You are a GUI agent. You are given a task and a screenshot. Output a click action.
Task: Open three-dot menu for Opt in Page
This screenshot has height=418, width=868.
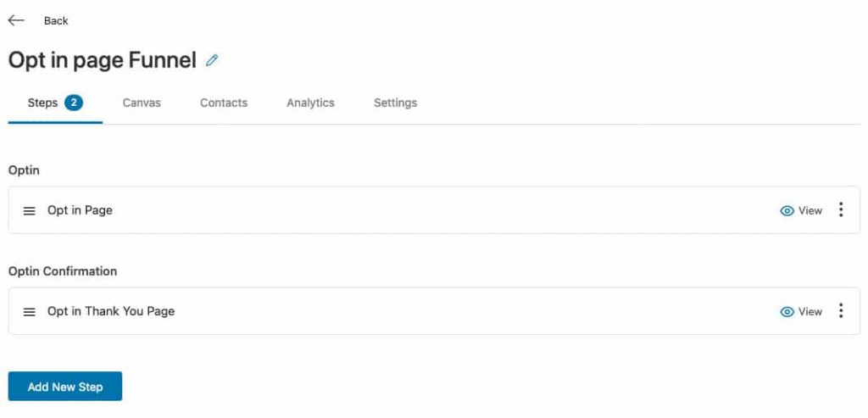(x=840, y=209)
